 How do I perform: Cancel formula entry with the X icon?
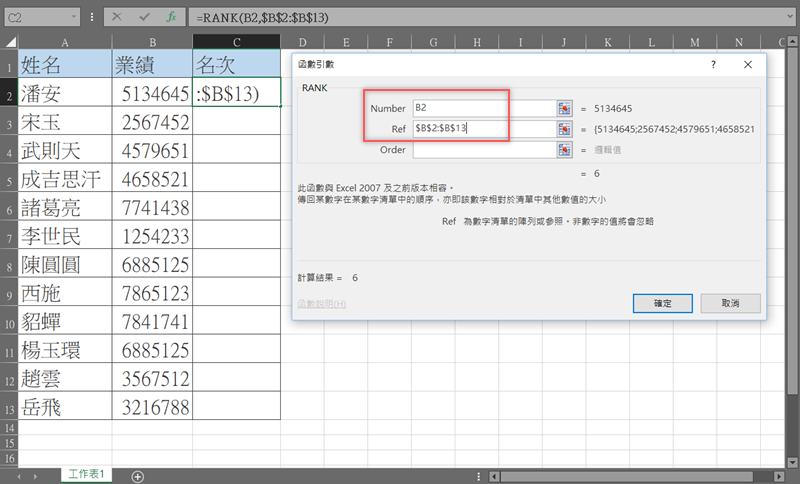click(x=117, y=18)
